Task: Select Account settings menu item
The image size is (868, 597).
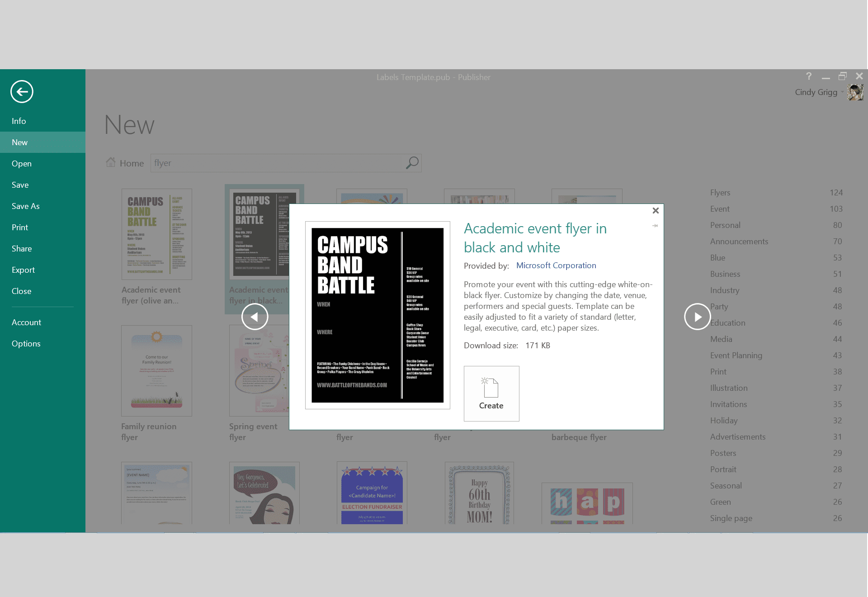Action: click(x=27, y=323)
